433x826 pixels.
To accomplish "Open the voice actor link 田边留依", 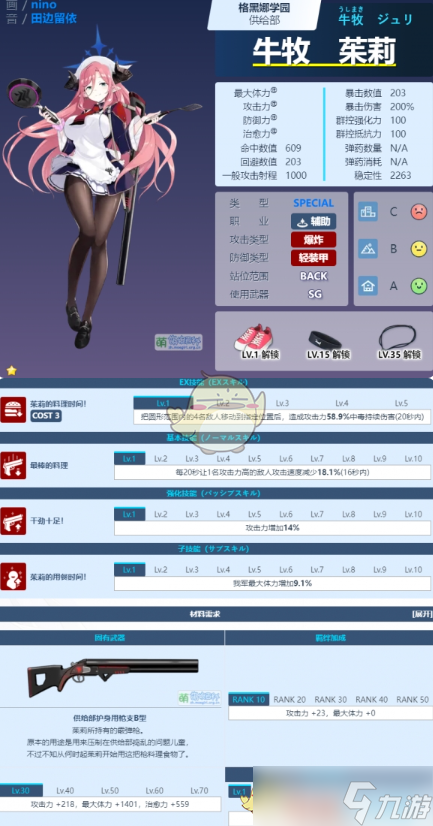I will coord(54,18).
